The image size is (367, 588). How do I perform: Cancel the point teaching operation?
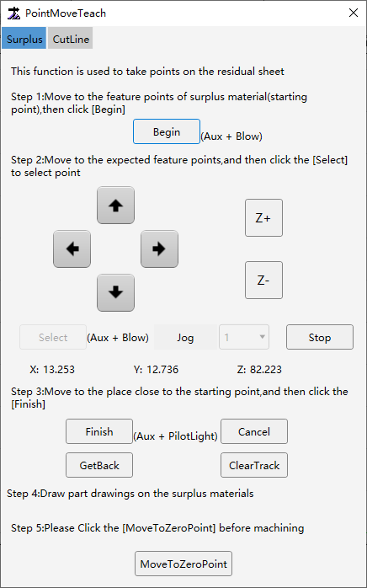pyautogui.click(x=254, y=431)
